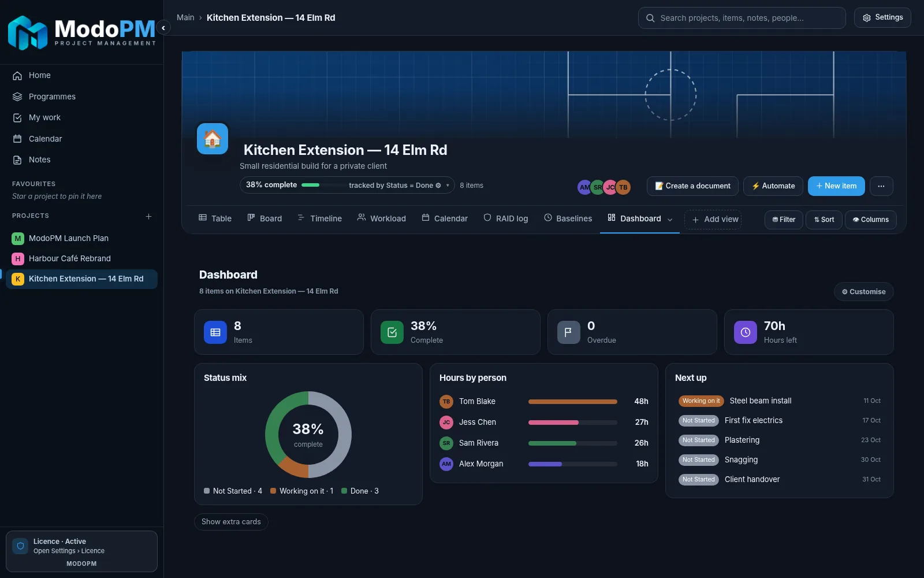The image size is (924, 578).
Task: Go to Programmes
Action: pos(81,97)
